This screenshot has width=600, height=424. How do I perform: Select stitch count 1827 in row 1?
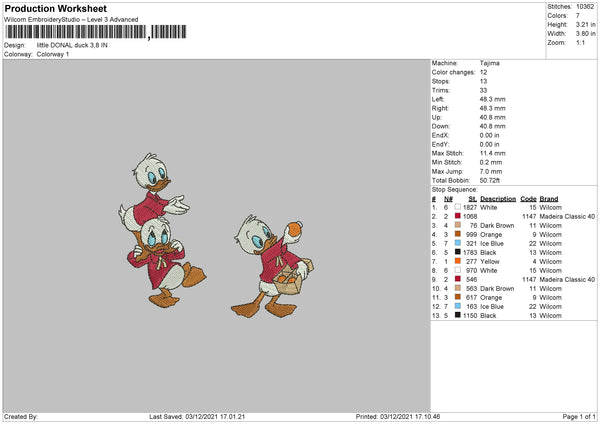[470, 207]
